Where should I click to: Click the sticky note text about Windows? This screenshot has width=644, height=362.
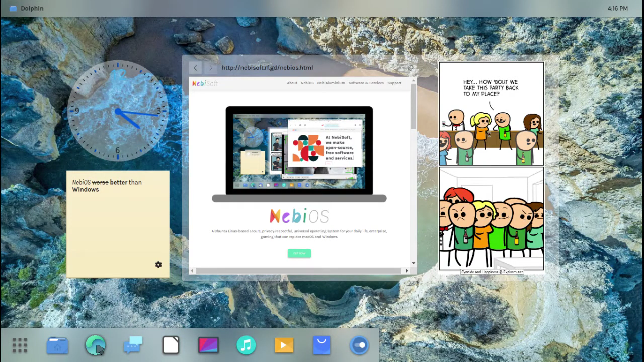(x=107, y=186)
